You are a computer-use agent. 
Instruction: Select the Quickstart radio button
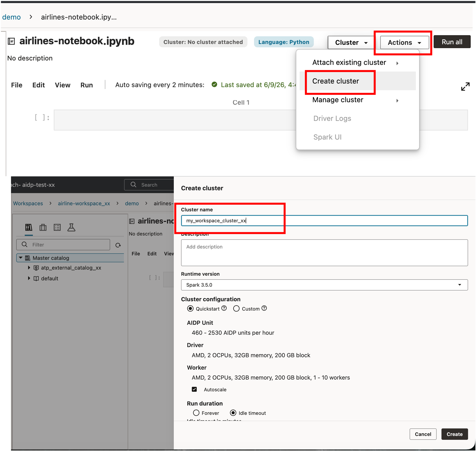click(190, 308)
